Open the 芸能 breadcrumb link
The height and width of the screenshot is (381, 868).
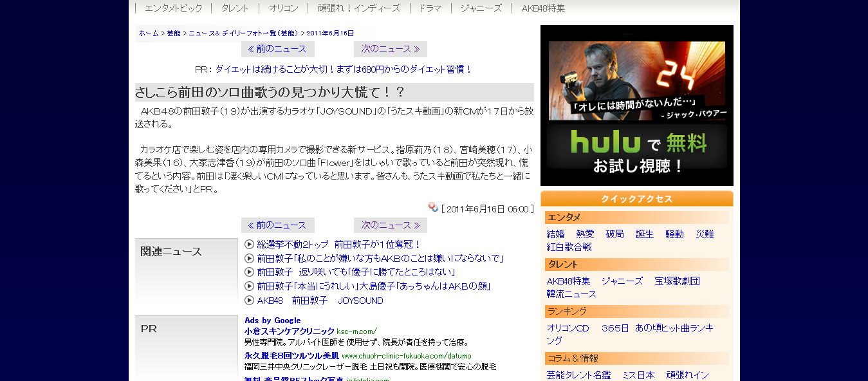click(174, 33)
